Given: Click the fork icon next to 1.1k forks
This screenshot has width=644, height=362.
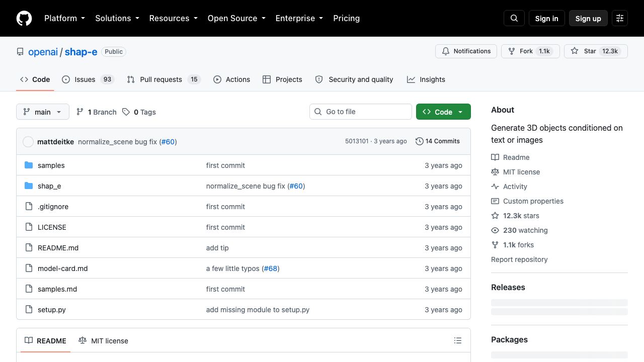Looking at the screenshot, I should 495,245.
